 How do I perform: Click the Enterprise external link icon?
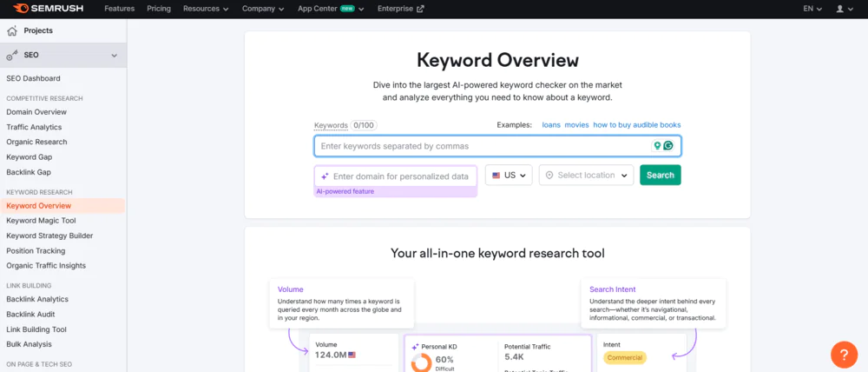pos(421,9)
